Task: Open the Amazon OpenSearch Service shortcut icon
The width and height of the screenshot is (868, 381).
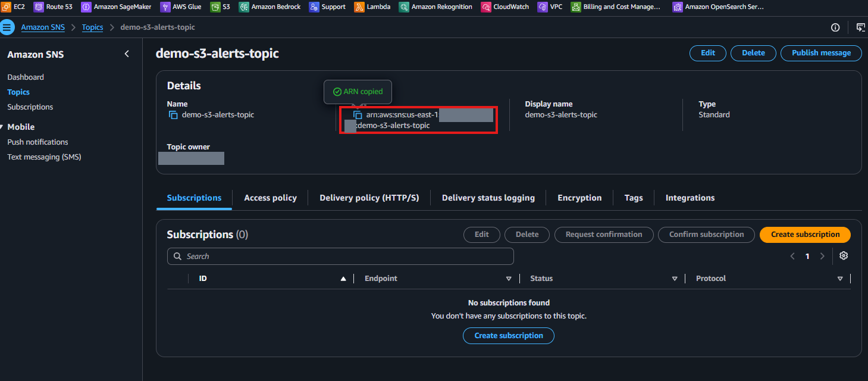Action: tap(678, 7)
